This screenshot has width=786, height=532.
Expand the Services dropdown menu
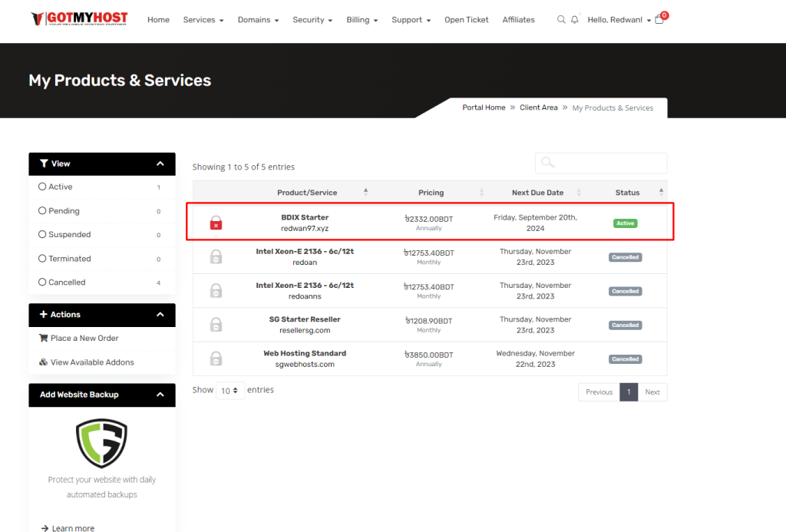click(x=203, y=20)
